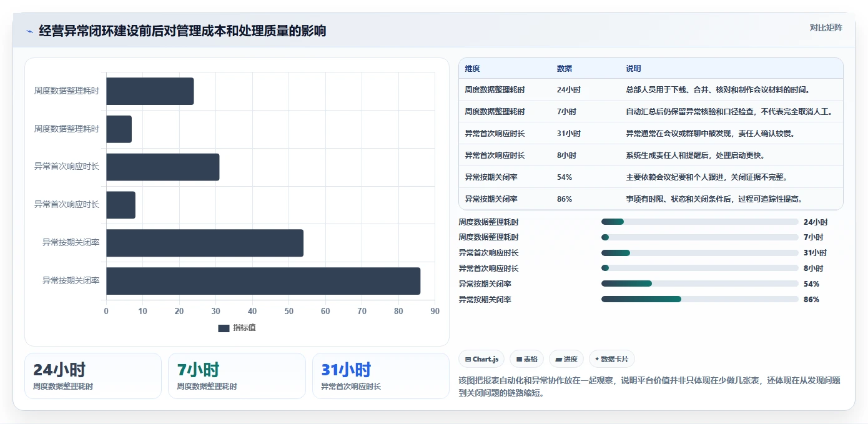
Task: Click the 对比矩阵 label in header
Action: point(826,27)
